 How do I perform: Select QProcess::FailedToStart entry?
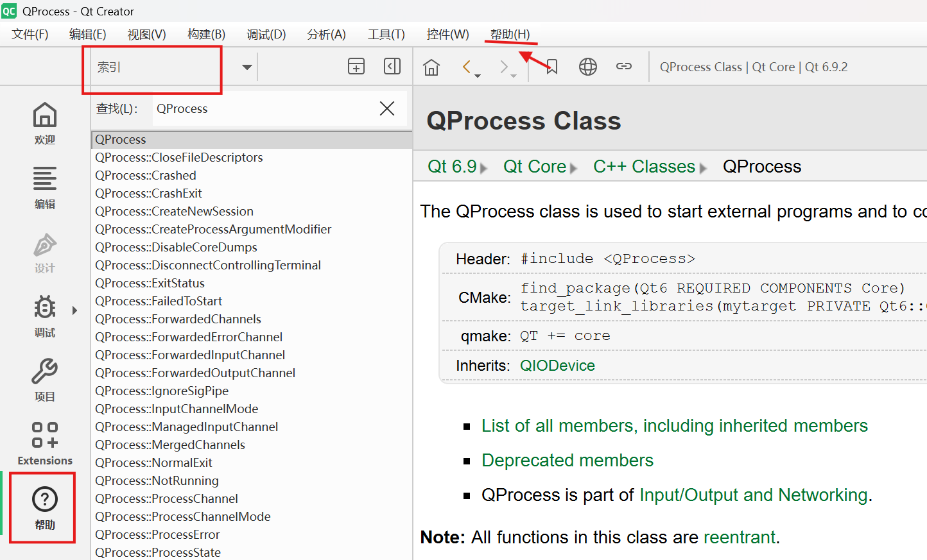tap(252, 301)
